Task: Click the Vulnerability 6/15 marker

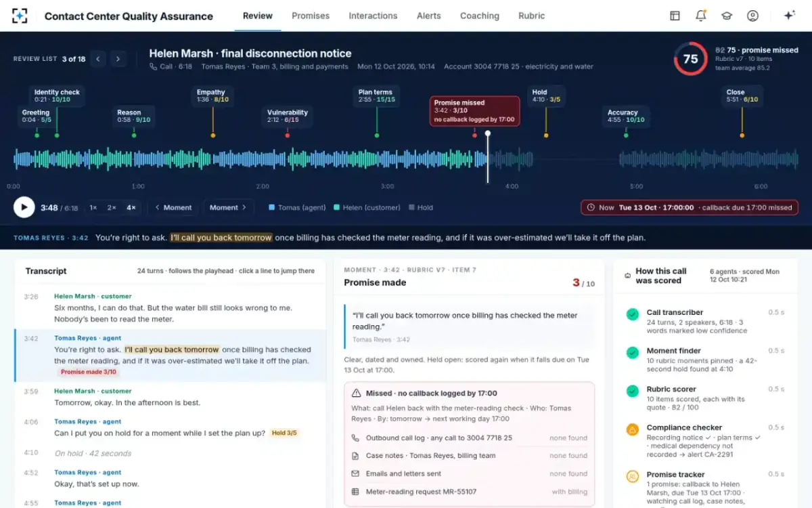Action: (288, 116)
